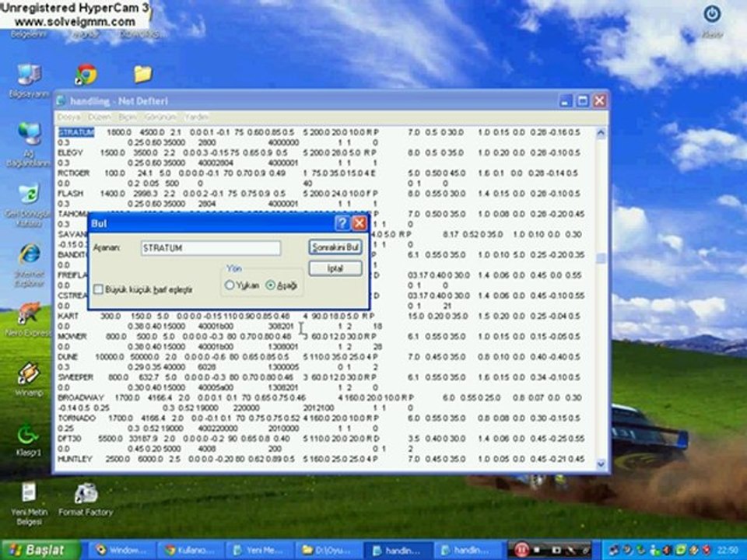Minimize the handling Not Defteri window
Image resolution: width=747 pixels, height=560 pixels.
click(566, 100)
